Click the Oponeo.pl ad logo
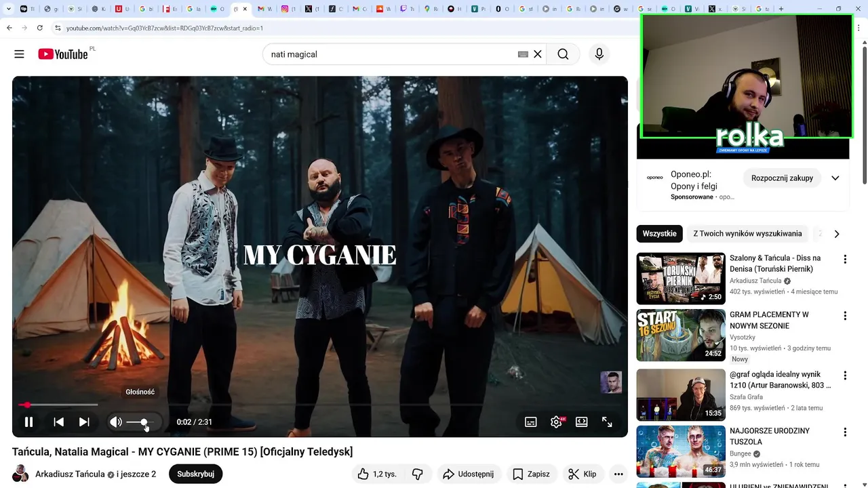This screenshot has height=488, width=868. (x=655, y=178)
